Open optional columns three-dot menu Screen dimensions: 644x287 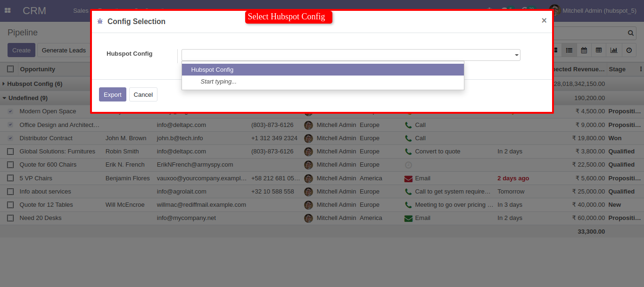pos(641,69)
